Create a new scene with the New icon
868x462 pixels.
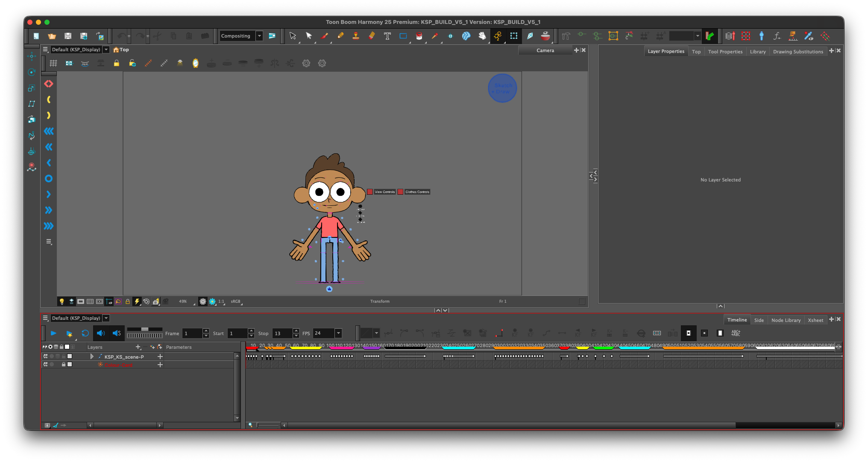[x=36, y=36]
